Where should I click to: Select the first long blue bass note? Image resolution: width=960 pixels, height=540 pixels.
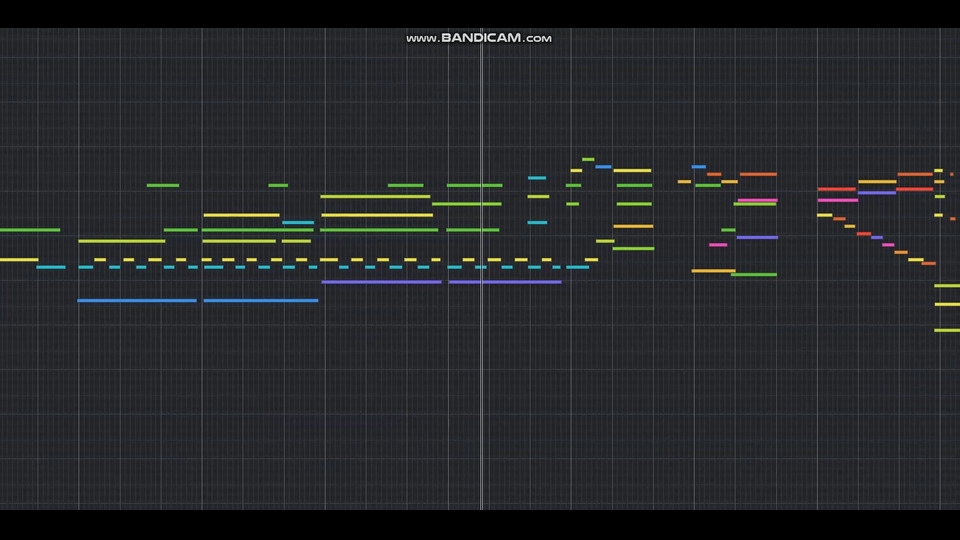click(x=137, y=301)
